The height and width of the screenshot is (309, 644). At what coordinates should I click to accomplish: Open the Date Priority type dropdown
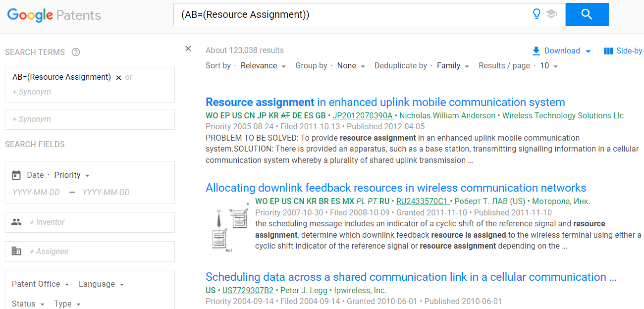click(72, 175)
